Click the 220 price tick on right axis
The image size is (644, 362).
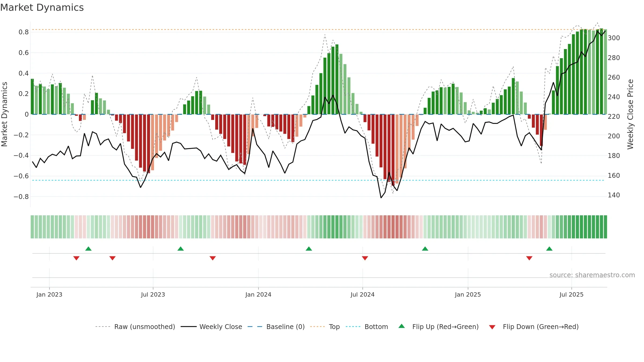(x=614, y=116)
